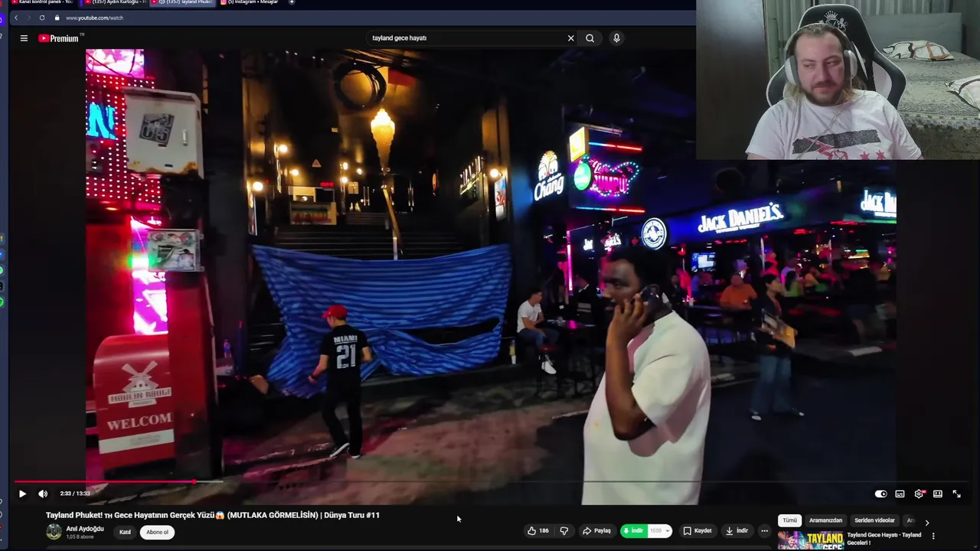This screenshot has height=551, width=980.
Task: Start voice search with the microphone
Action: click(x=616, y=37)
